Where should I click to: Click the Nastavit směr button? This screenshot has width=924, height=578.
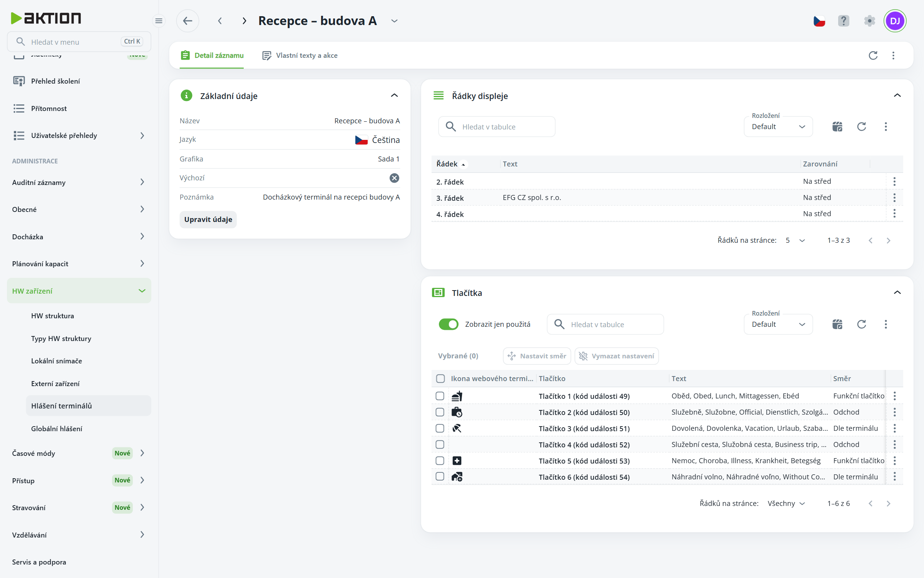(x=537, y=356)
